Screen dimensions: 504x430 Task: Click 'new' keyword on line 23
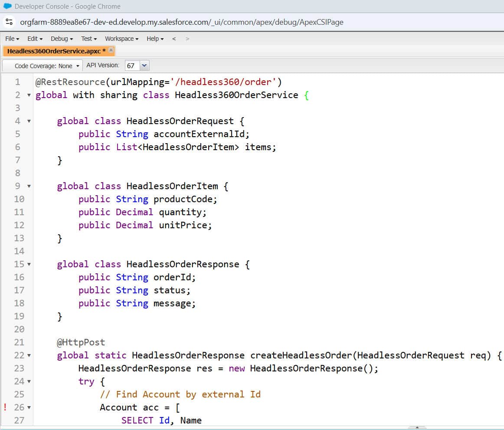coord(236,368)
